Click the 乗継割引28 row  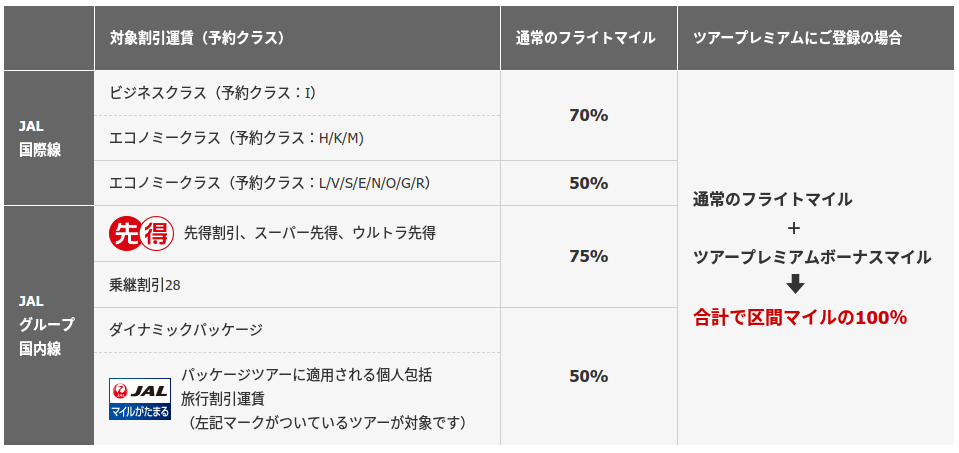point(297,284)
